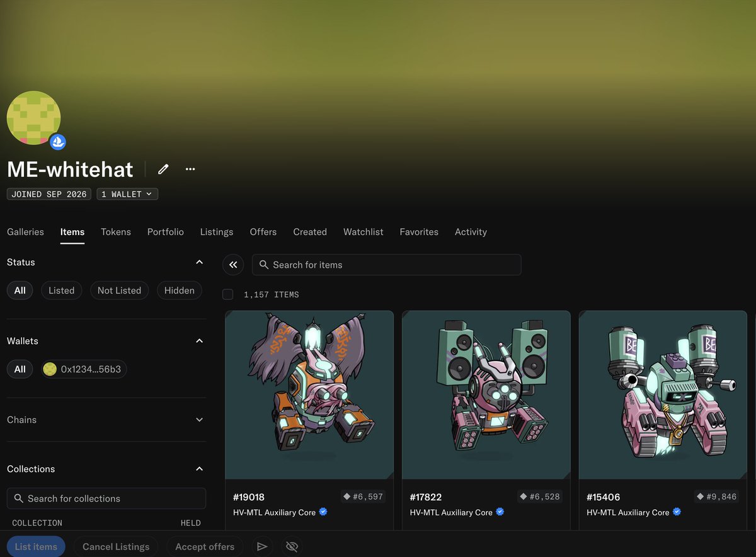Filter status by Hidden
This screenshot has height=557, width=756.
point(180,290)
